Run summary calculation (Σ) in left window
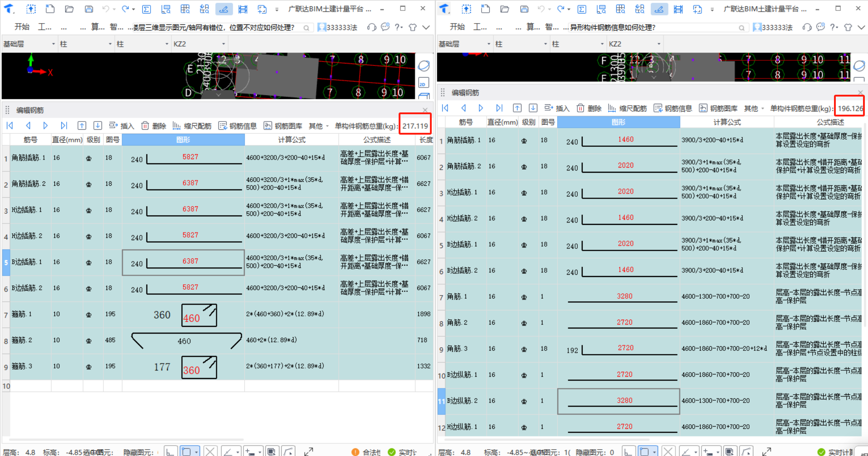 coord(146,9)
